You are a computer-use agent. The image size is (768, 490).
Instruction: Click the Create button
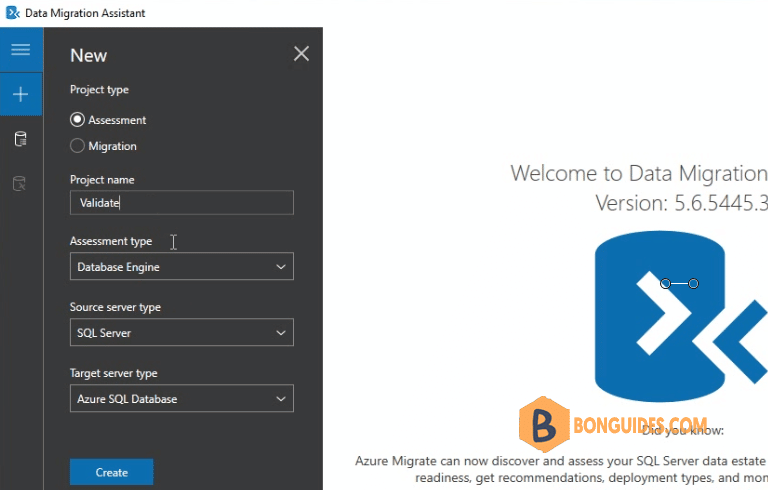112,472
